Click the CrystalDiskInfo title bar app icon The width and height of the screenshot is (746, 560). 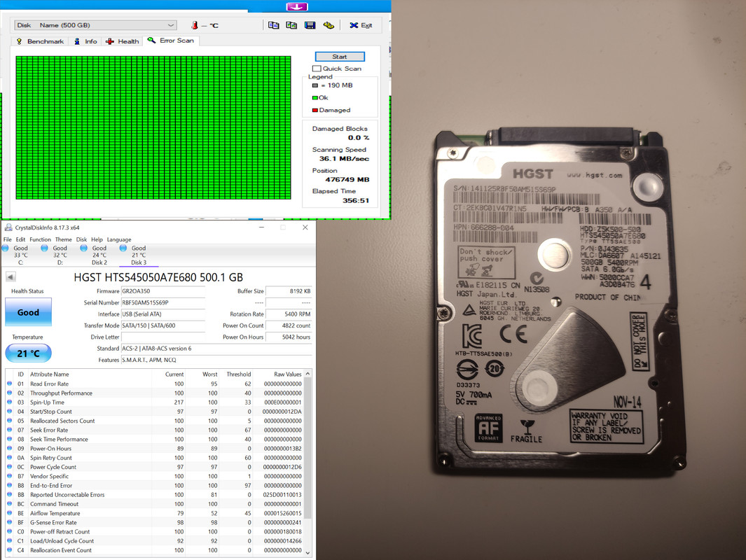point(8,227)
